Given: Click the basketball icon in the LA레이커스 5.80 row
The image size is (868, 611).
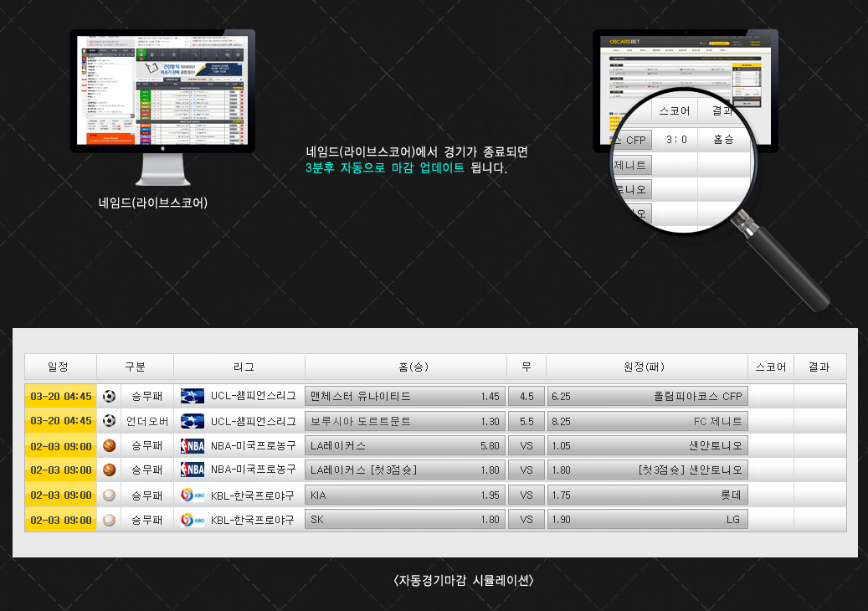Looking at the screenshot, I should click(109, 445).
